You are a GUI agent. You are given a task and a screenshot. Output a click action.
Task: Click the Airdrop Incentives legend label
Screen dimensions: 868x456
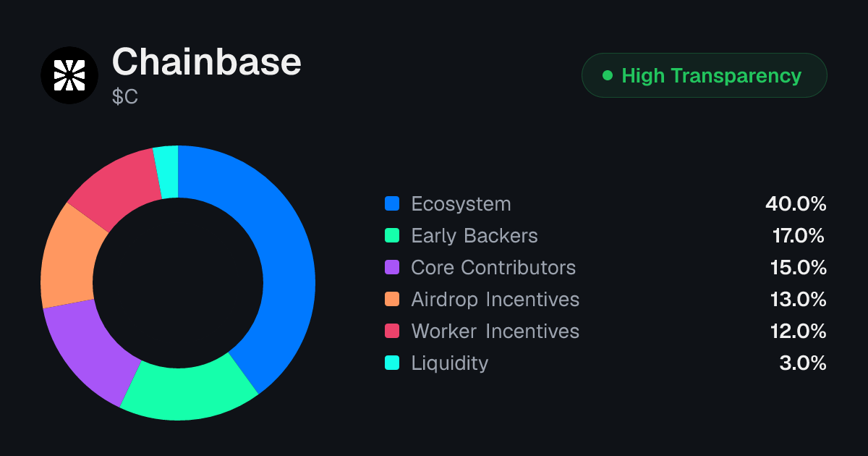[x=495, y=300]
